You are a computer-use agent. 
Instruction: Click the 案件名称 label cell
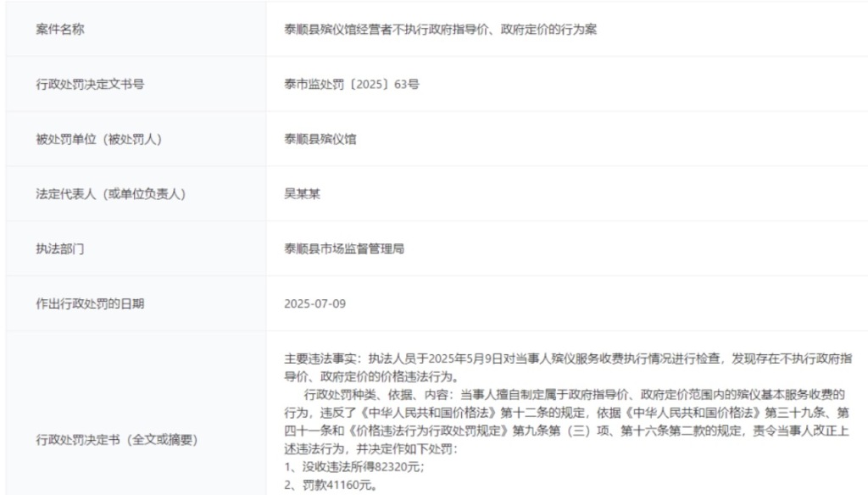click(x=136, y=29)
